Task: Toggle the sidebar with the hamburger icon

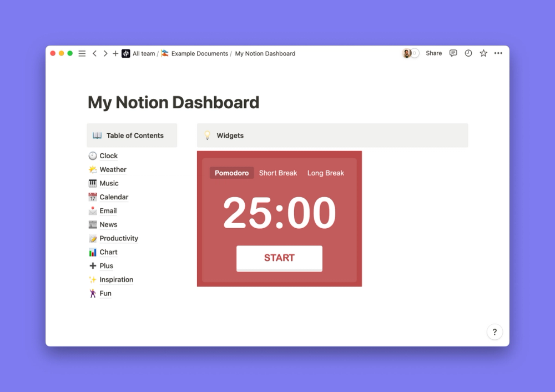Action: tap(82, 53)
